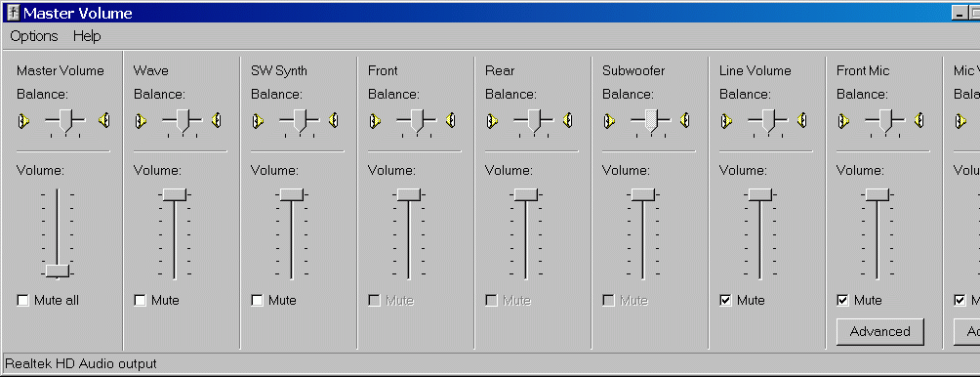Click right speaker icon under Master Volume balance

click(103, 120)
